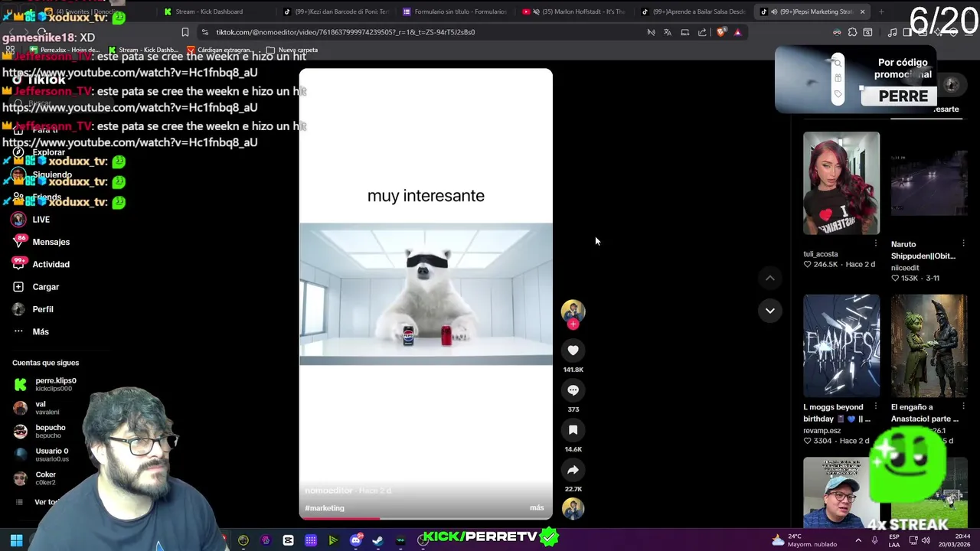This screenshot has height=551, width=980.
Task: Click the address bar URL
Action: pyautogui.click(x=345, y=32)
